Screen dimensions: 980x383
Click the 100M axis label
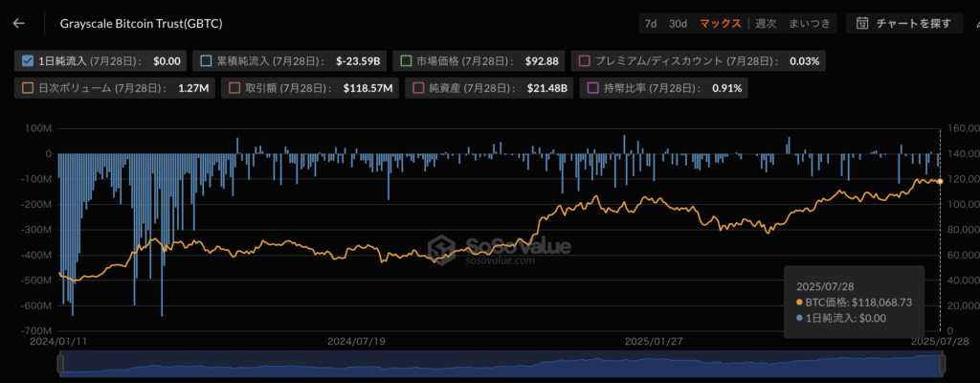tap(40, 128)
